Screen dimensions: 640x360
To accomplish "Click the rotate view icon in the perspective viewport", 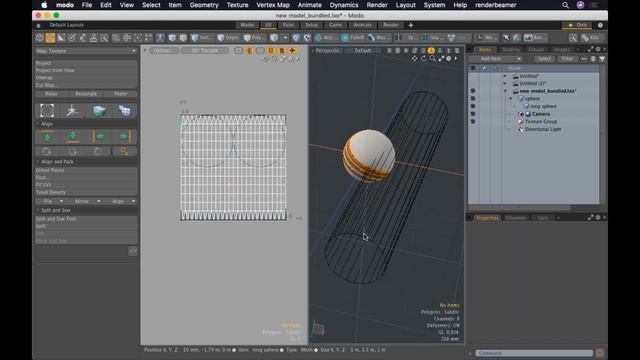I will pyautogui.click(x=423, y=59).
